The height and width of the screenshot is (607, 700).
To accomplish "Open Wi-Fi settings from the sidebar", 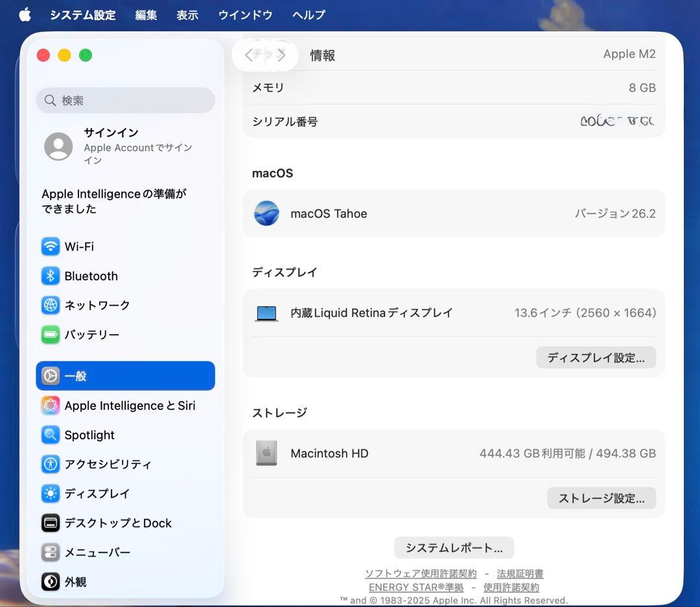I will pyautogui.click(x=50, y=247).
